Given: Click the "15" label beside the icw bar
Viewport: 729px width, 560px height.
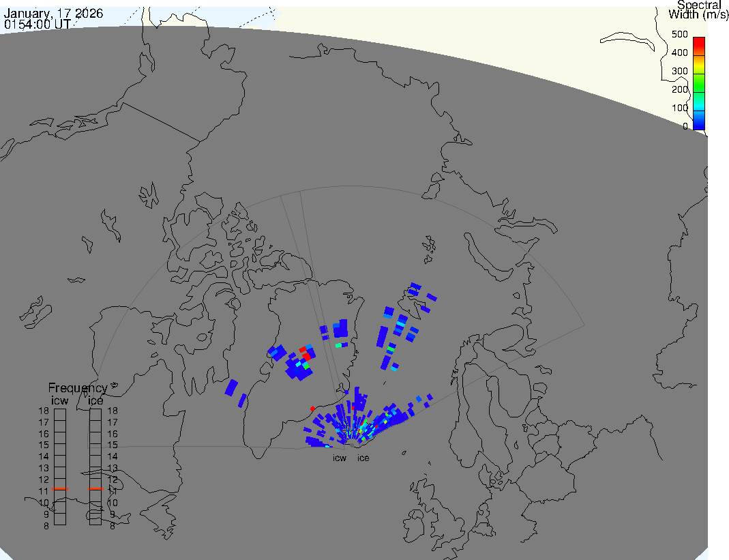Looking at the screenshot, I should point(44,445).
